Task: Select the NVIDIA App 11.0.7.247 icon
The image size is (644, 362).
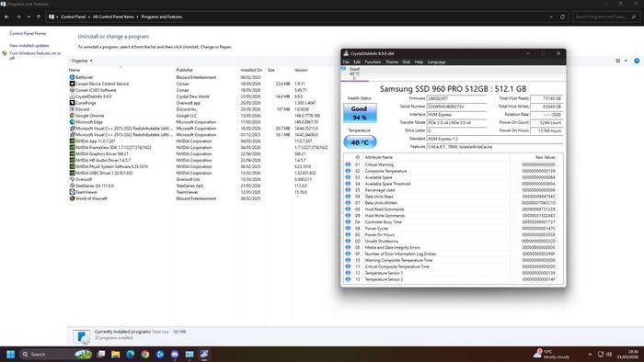Action: [x=72, y=141]
